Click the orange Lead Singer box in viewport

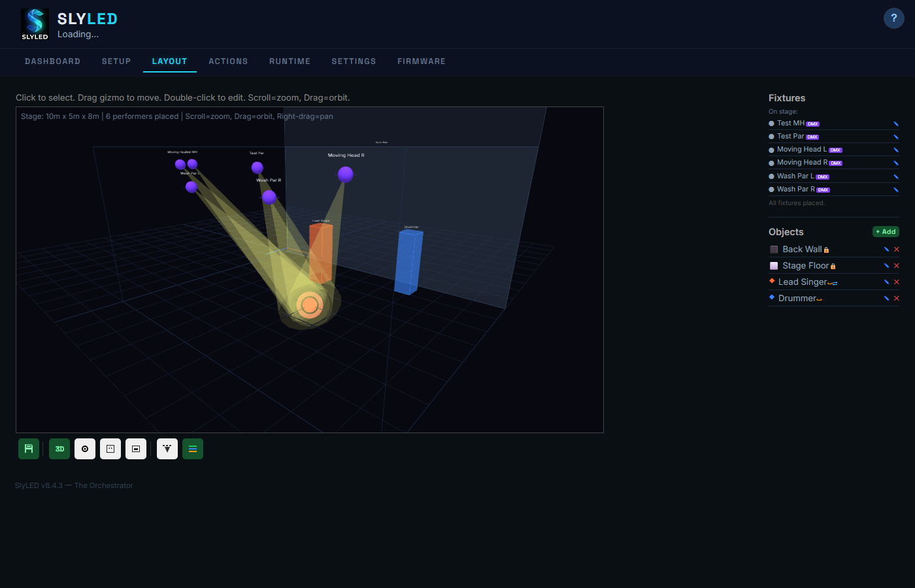tap(320, 253)
